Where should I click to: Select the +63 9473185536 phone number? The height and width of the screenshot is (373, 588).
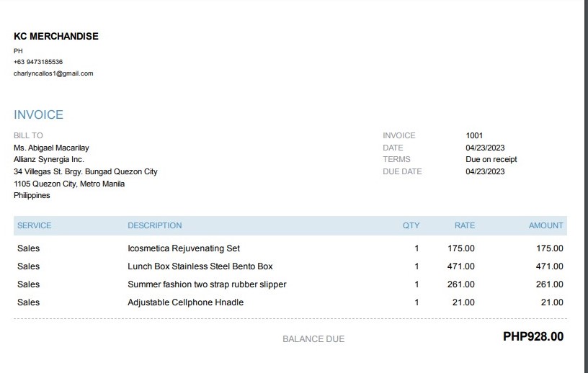[x=38, y=62]
